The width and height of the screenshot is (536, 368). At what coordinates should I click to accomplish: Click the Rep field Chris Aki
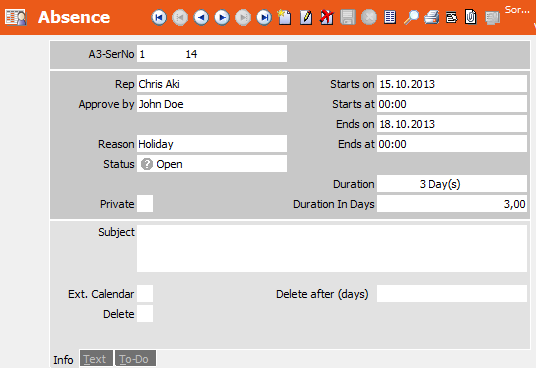click(212, 84)
